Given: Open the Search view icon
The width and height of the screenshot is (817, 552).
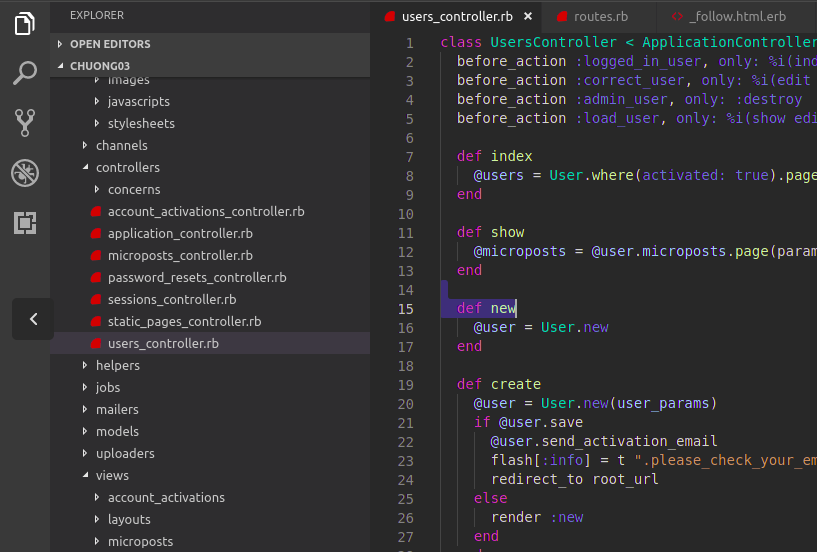Looking at the screenshot, I should (x=25, y=73).
